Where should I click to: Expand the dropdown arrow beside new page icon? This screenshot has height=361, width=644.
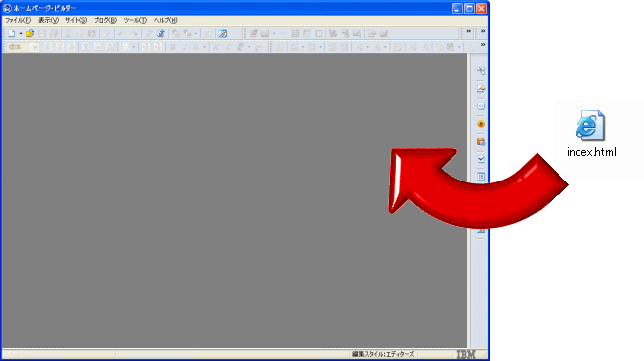[21, 34]
